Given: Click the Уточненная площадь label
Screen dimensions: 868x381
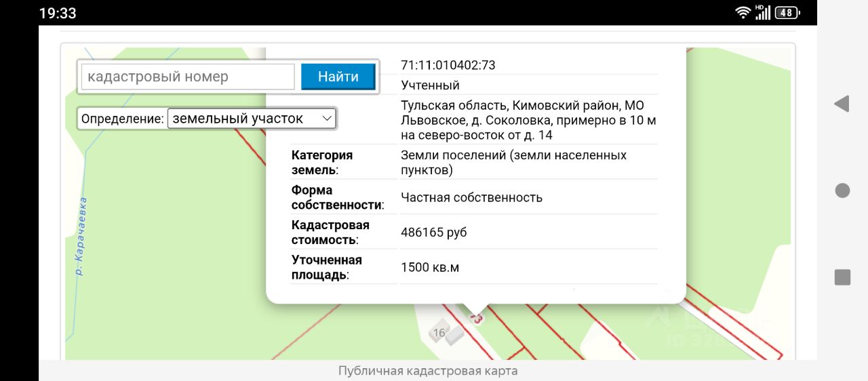Looking at the screenshot, I should click(x=327, y=267).
